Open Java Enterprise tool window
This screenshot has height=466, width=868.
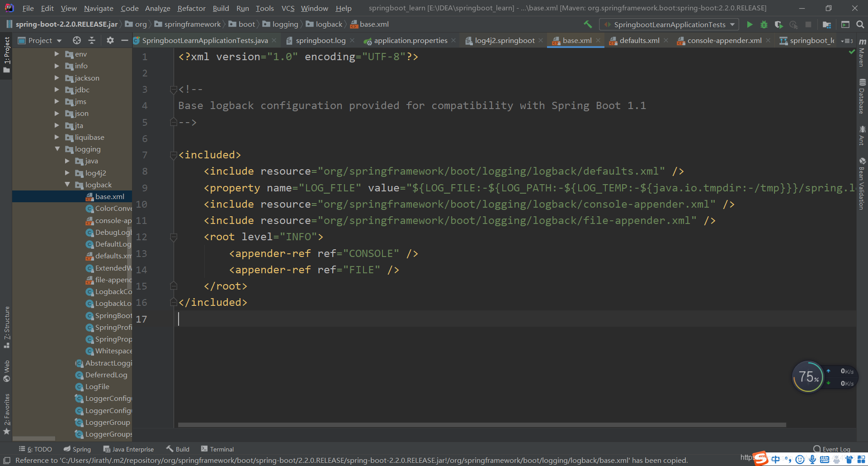pyautogui.click(x=128, y=449)
